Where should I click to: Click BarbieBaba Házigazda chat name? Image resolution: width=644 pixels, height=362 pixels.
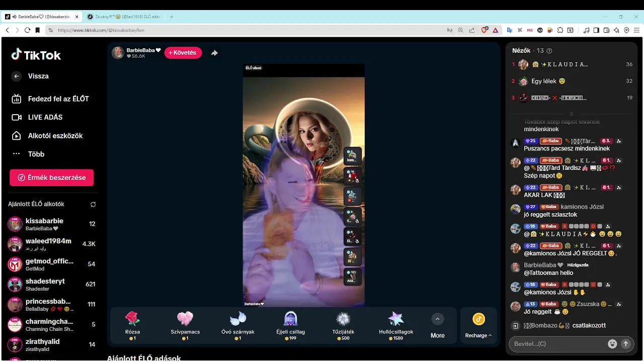pyautogui.click(x=543, y=265)
